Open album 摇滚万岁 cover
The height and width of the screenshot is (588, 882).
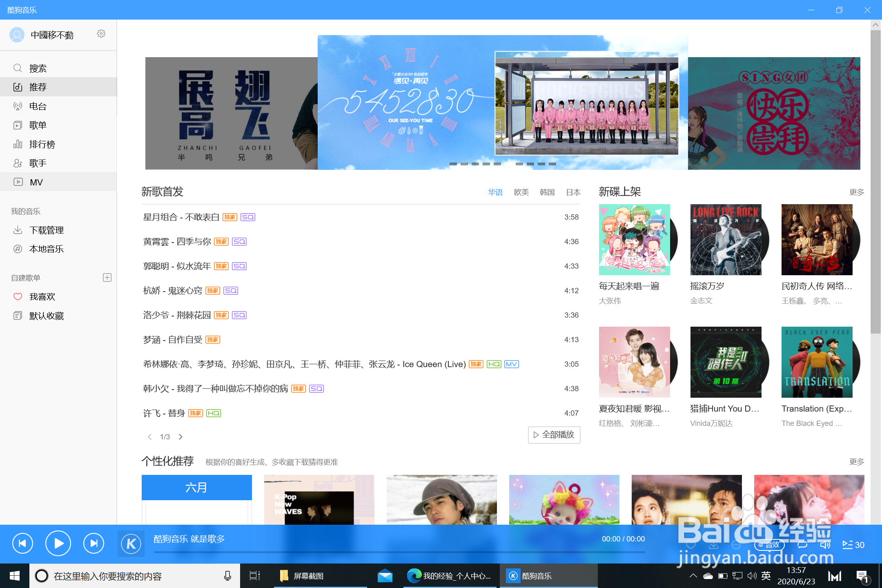click(x=726, y=240)
